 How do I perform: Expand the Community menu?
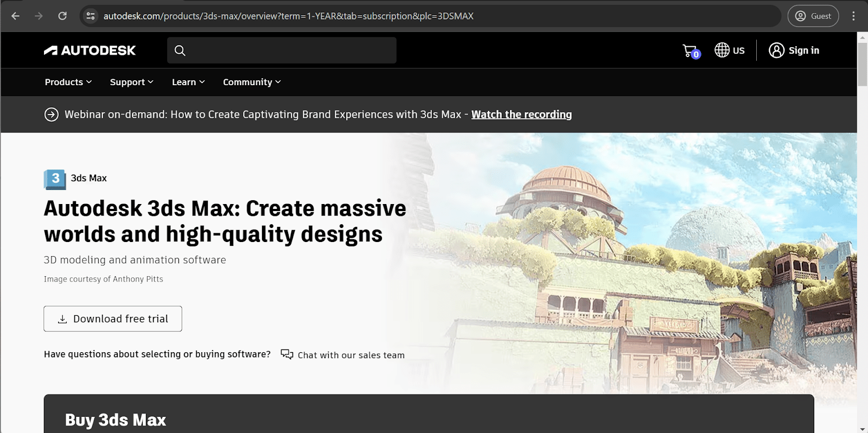click(252, 82)
